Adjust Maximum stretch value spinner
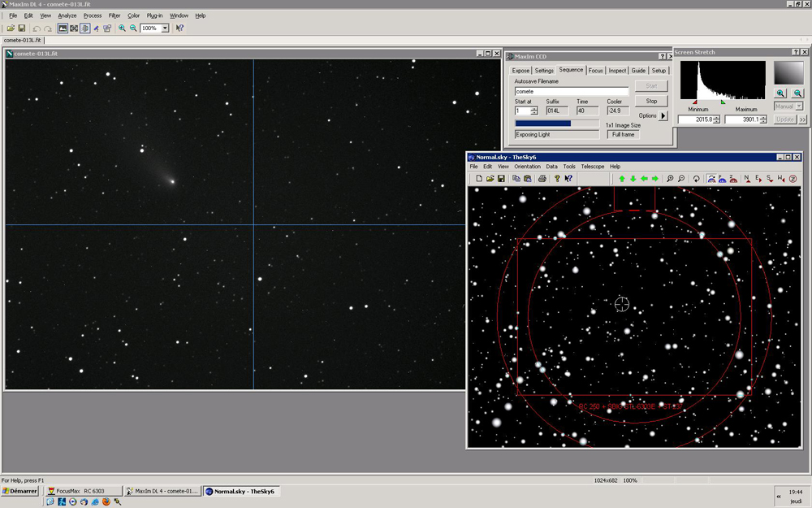 pyautogui.click(x=763, y=119)
